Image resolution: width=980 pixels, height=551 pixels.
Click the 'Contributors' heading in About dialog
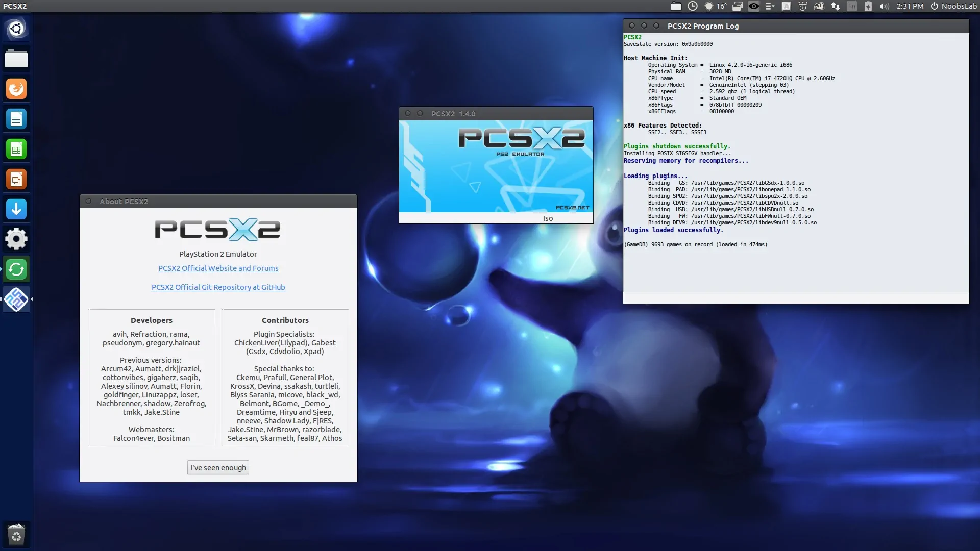click(285, 320)
